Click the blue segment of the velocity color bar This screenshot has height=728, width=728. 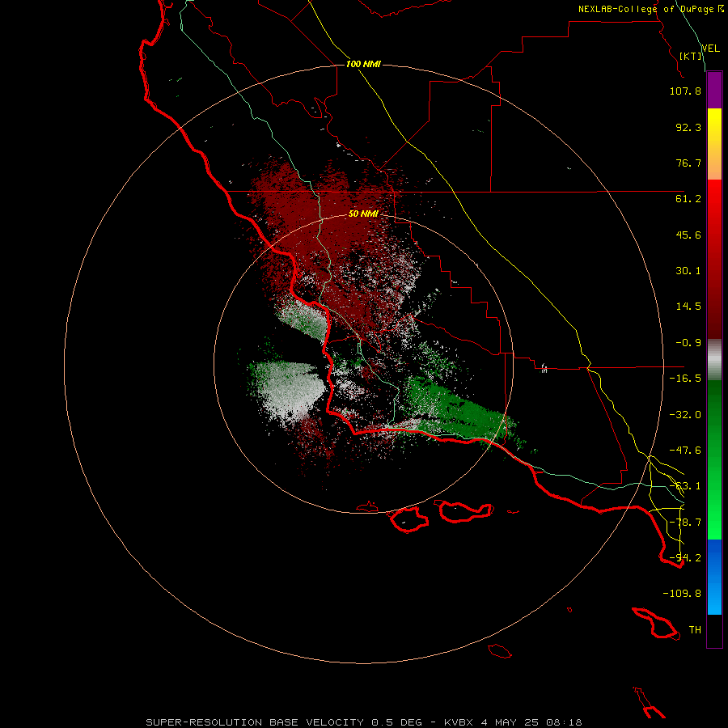tap(714, 577)
